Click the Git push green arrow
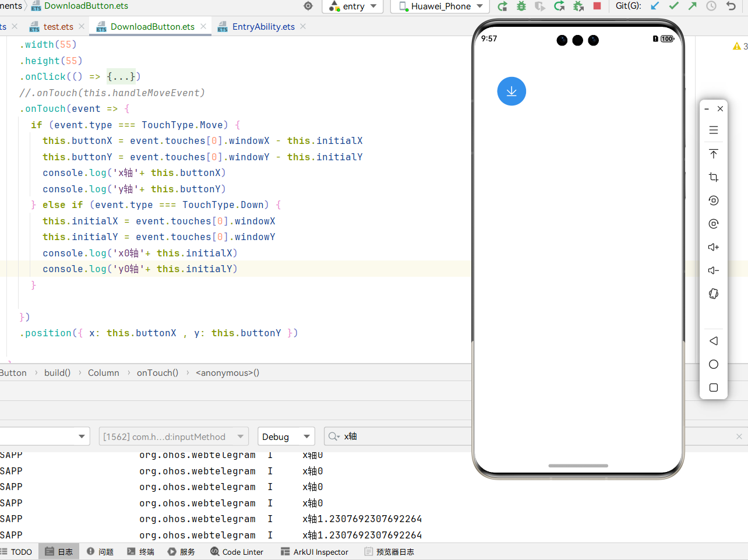 [x=693, y=6]
